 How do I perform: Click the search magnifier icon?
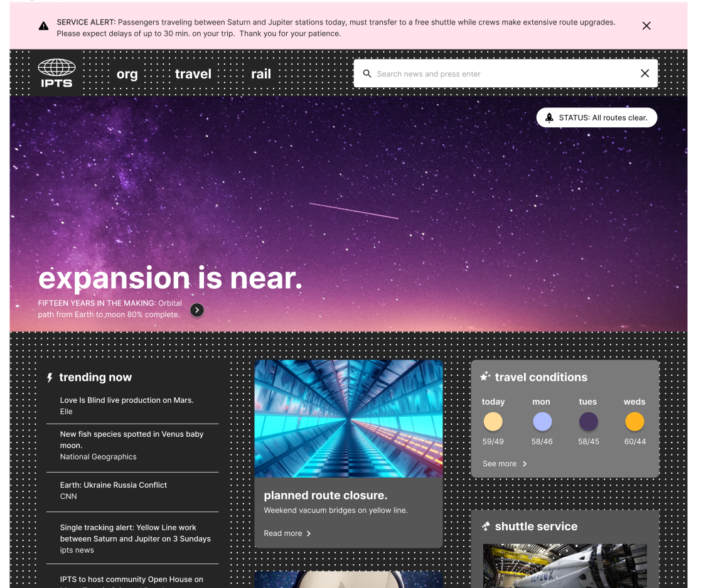[367, 73]
